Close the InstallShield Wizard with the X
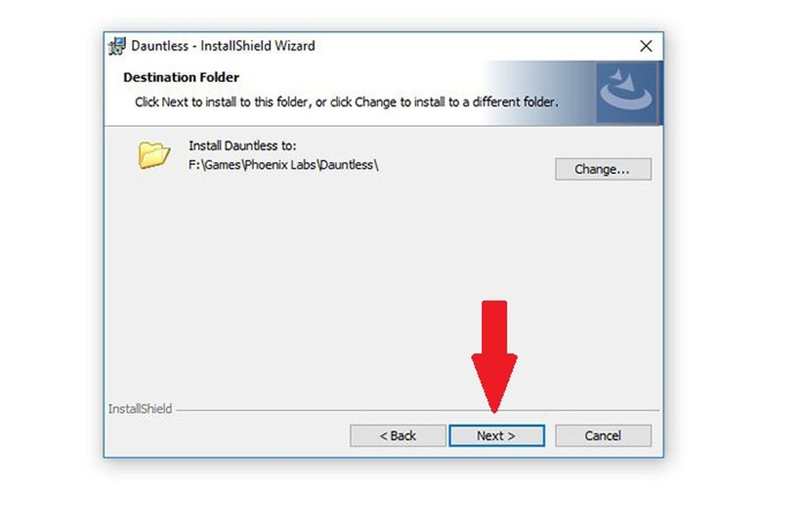801x532 pixels. [x=646, y=46]
